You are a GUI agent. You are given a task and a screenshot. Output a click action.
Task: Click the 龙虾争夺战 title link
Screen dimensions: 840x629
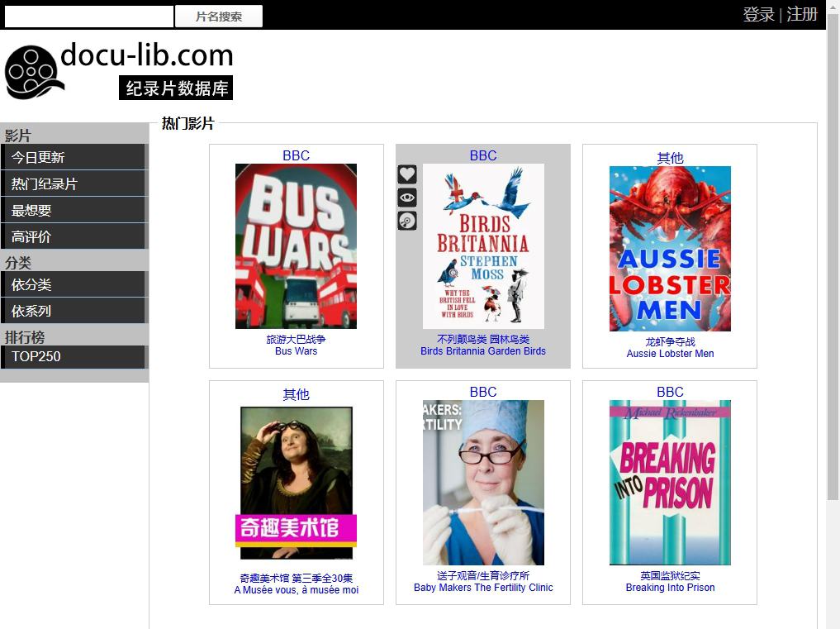(x=670, y=341)
